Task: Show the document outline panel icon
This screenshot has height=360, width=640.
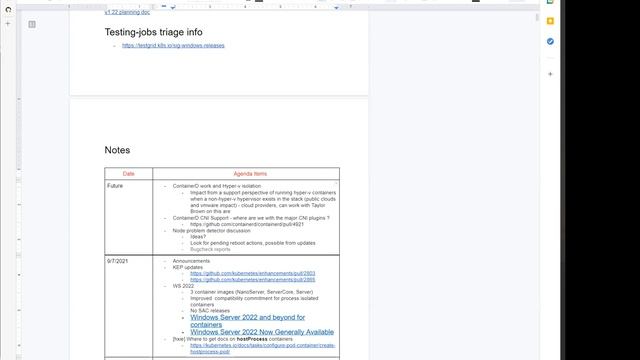Action: [32, 24]
